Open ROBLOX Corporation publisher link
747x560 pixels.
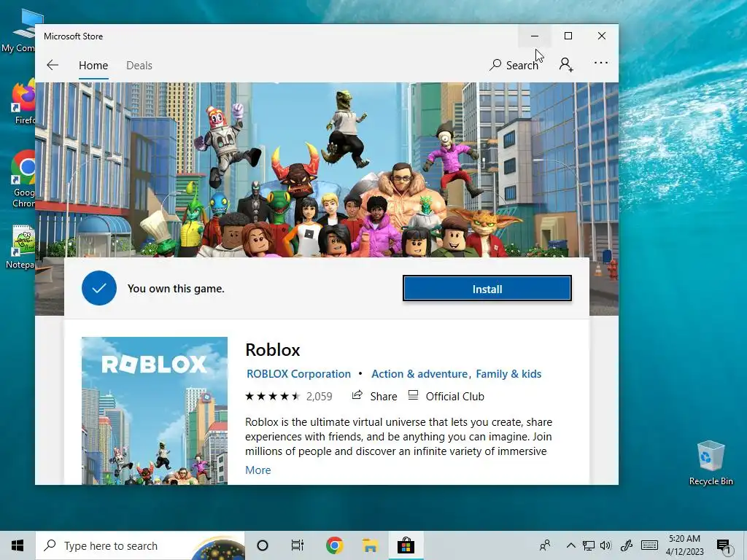pyautogui.click(x=298, y=374)
